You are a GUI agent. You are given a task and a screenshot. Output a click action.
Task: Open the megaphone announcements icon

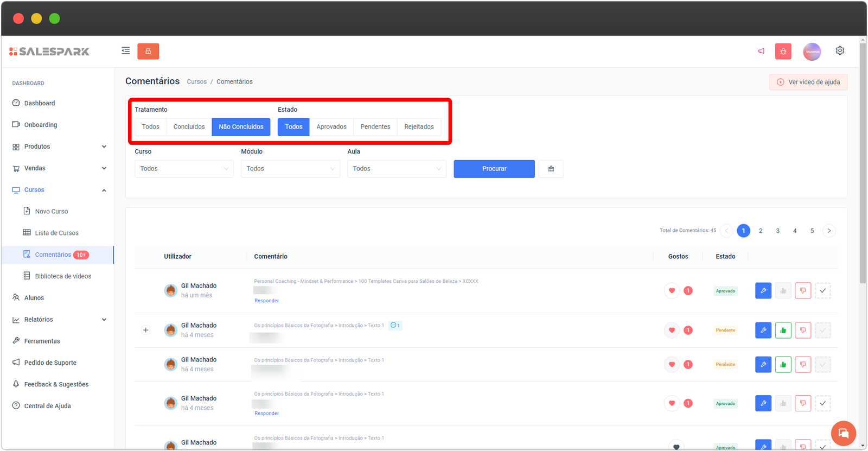coord(761,51)
